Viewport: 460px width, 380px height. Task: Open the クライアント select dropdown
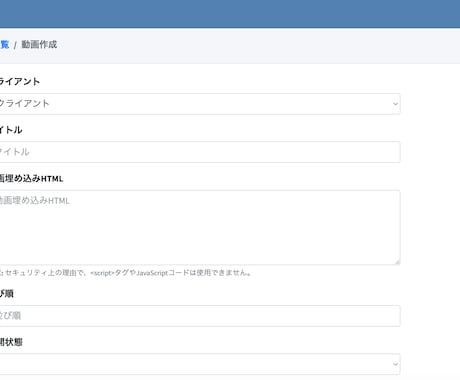(200, 104)
